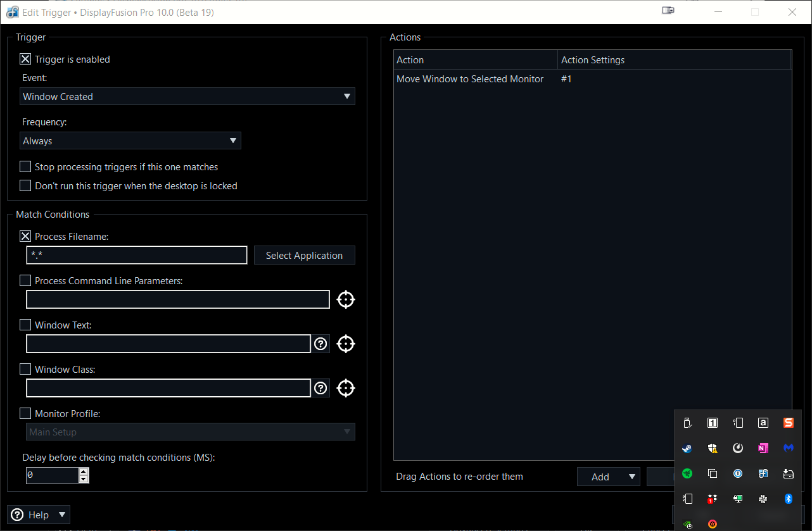
Task: Open the Window Class help question mark
Action: [x=320, y=388]
